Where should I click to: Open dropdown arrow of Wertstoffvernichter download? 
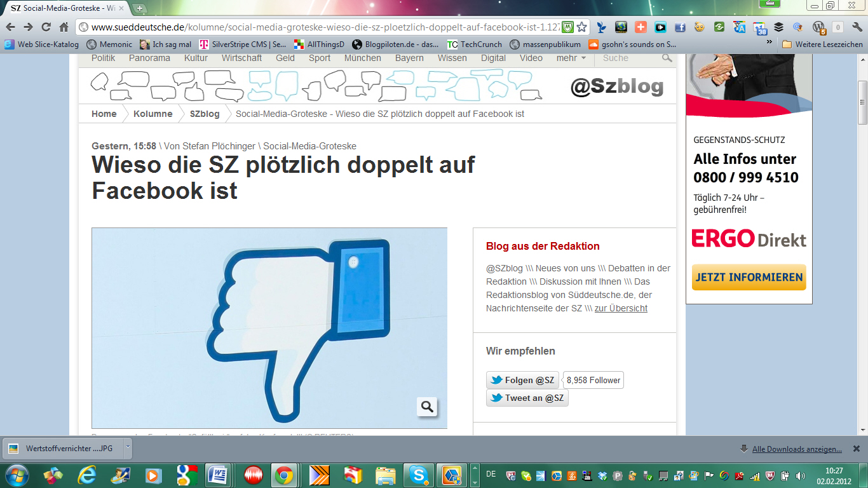click(x=128, y=447)
